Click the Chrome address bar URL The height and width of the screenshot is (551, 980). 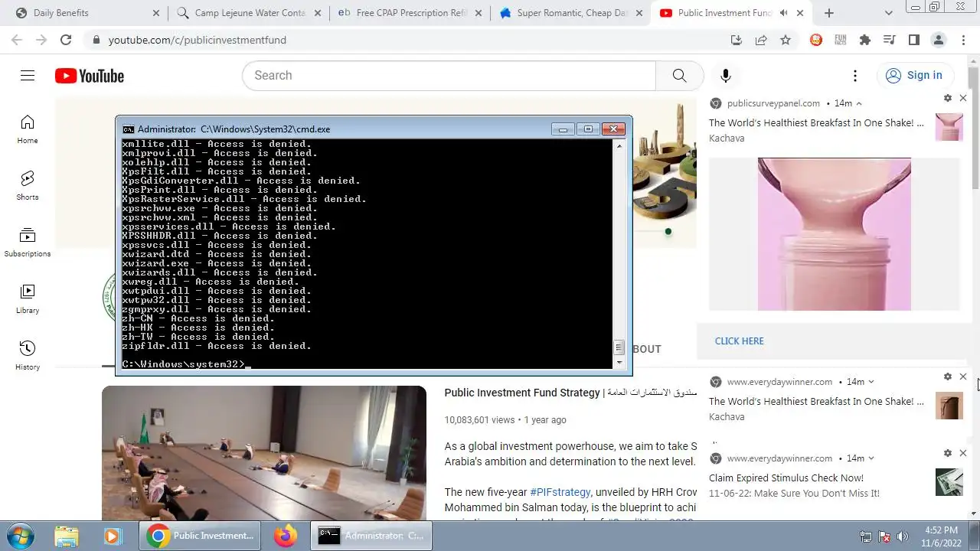[x=197, y=40]
